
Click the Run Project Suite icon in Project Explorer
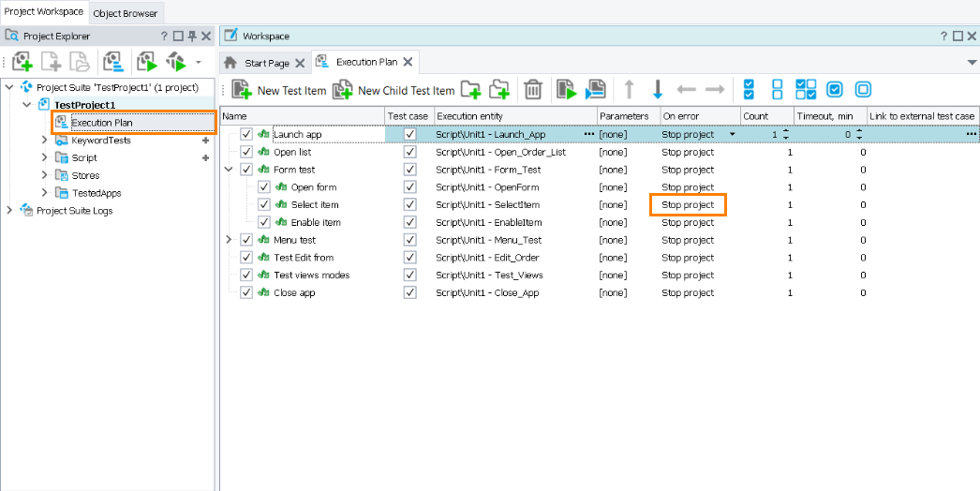coord(176,63)
